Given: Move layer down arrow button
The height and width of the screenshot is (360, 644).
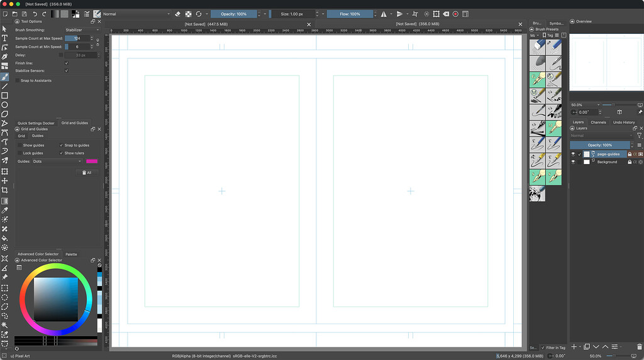Looking at the screenshot, I should (x=596, y=347).
